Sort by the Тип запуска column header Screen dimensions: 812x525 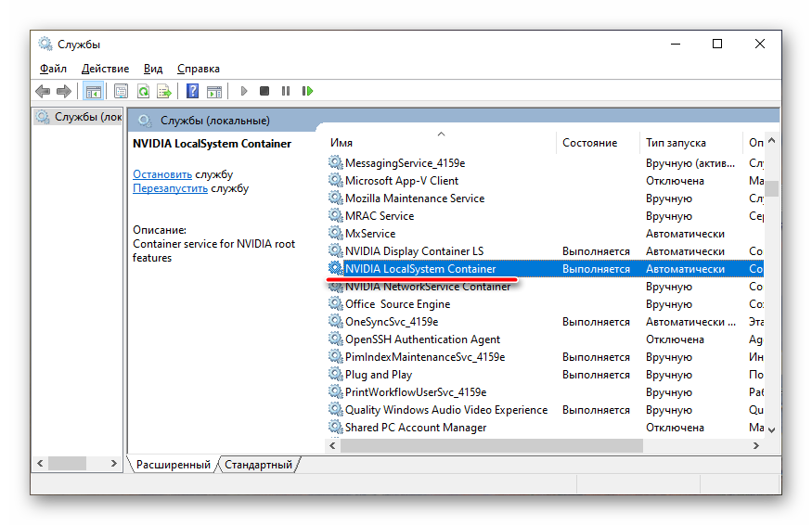point(690,143)
